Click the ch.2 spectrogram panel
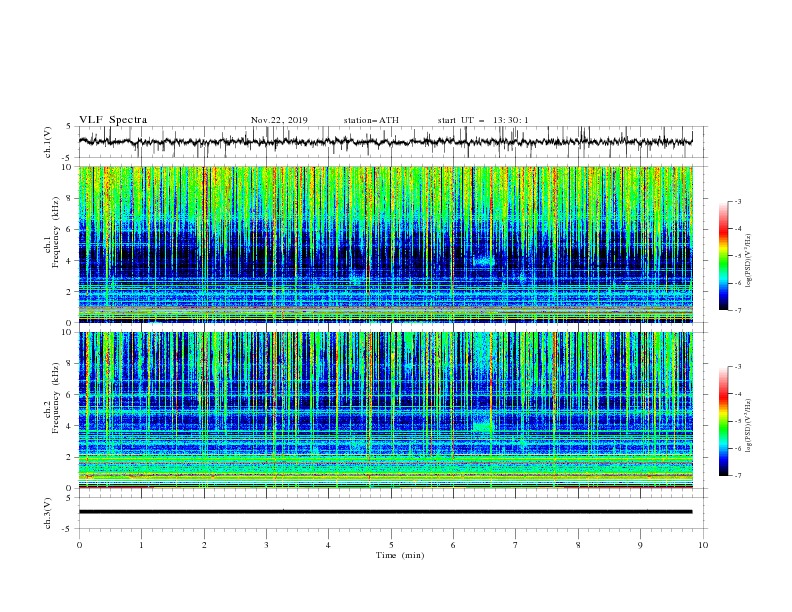The height and width of the screenshot is (612, 792). [385, 410]
